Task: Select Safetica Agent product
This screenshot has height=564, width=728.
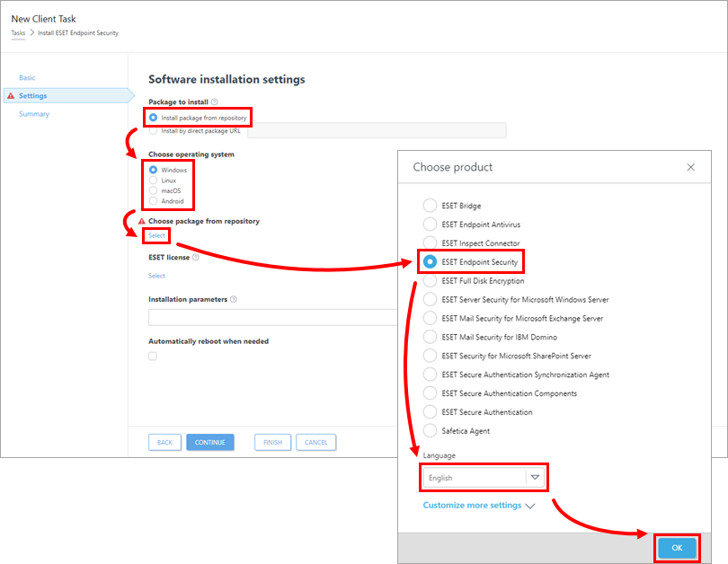Action: coord(430,430)
